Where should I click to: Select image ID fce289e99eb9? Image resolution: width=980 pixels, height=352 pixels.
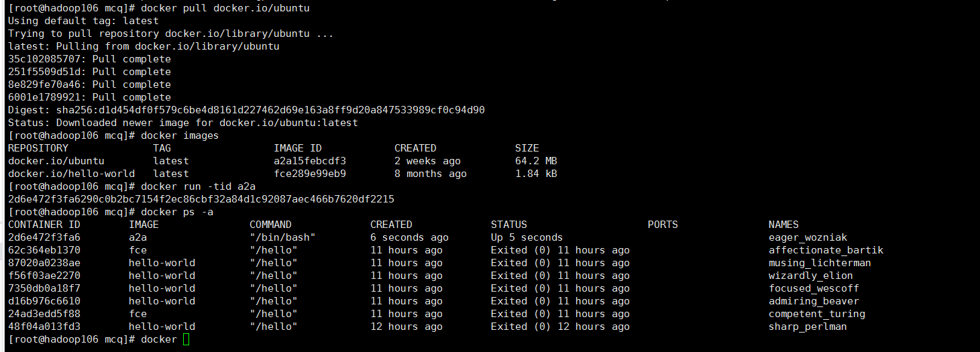pyautogui.click(x=310, y=174)
